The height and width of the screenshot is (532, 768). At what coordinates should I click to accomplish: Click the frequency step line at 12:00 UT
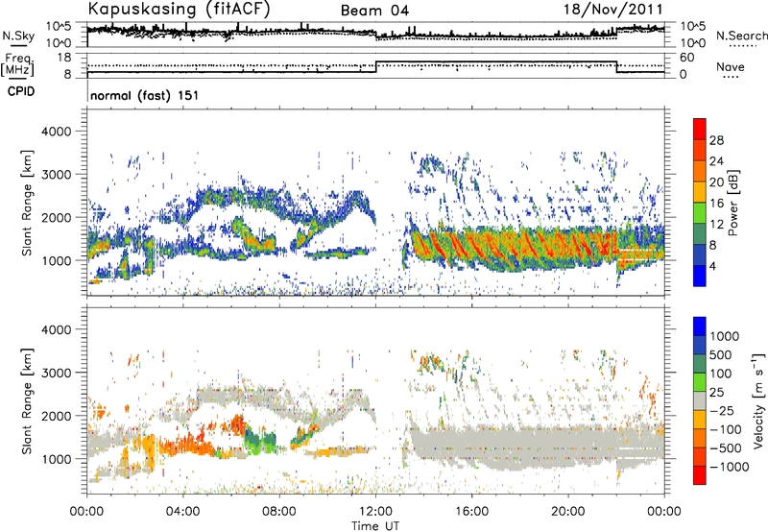tap(375, 67)
